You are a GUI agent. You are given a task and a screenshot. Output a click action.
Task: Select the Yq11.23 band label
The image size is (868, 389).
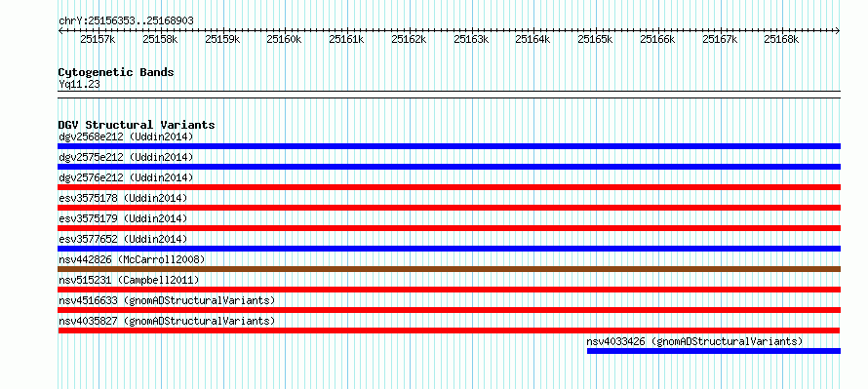pos(79,85)
